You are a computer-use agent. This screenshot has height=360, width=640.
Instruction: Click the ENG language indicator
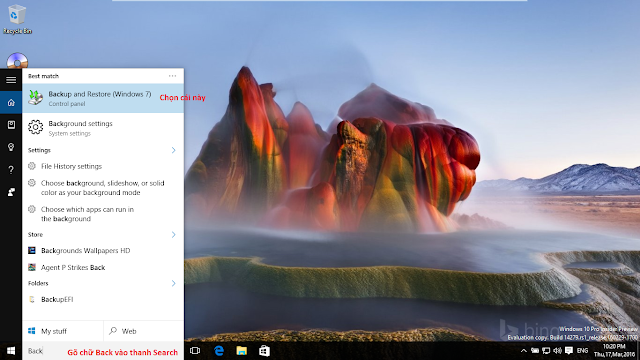pos(582,351)
